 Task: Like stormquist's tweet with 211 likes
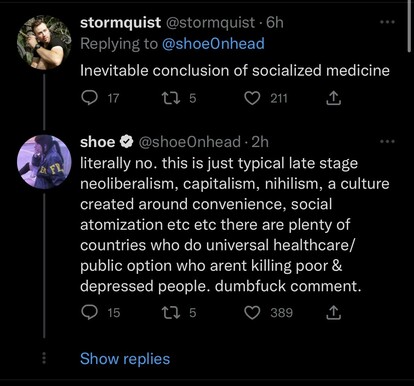(x=252, y=98)
